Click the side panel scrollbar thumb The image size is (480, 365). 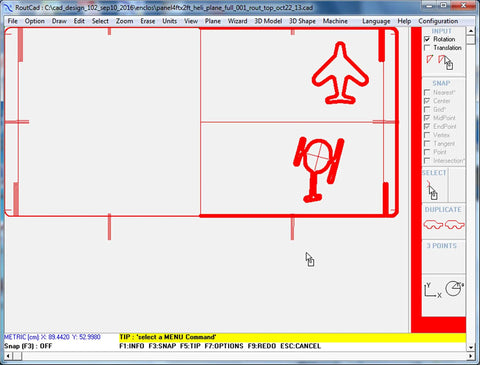point(471,40)
